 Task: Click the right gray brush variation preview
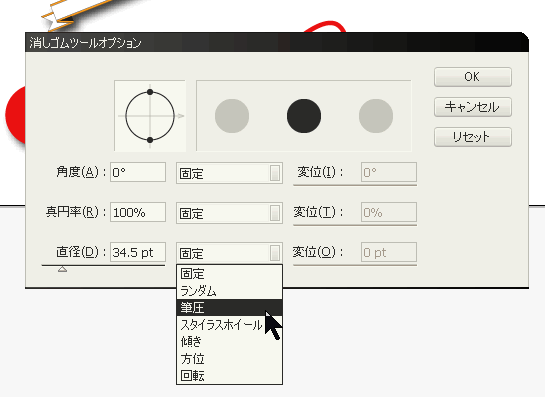click(376, 116)
